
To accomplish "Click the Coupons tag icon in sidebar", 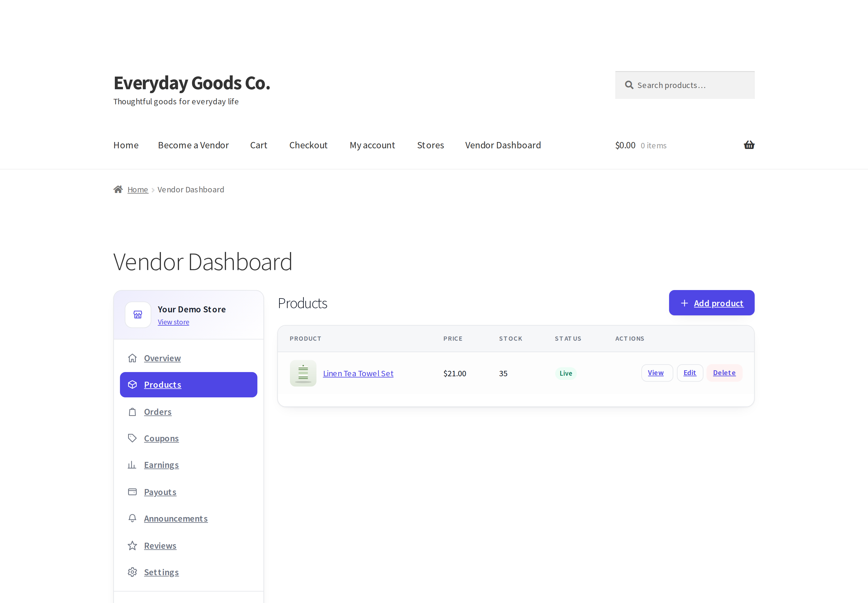I will (132, 438).
